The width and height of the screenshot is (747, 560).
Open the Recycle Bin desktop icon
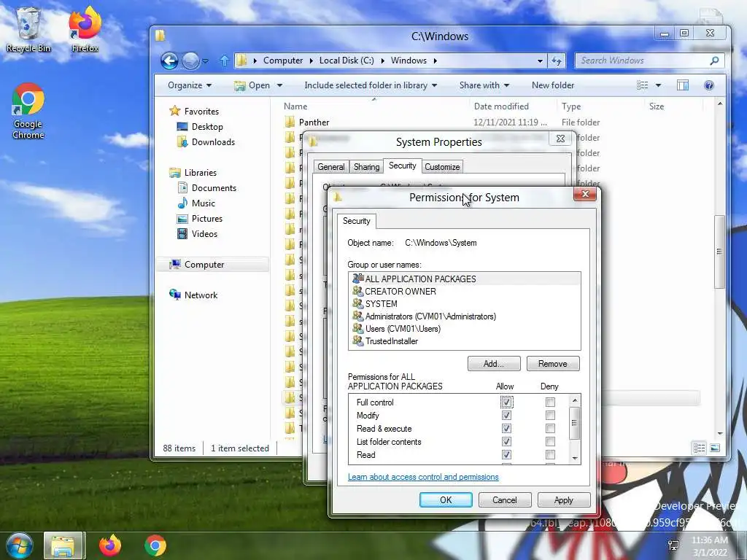pyautogui.click(x=28, y=29)
